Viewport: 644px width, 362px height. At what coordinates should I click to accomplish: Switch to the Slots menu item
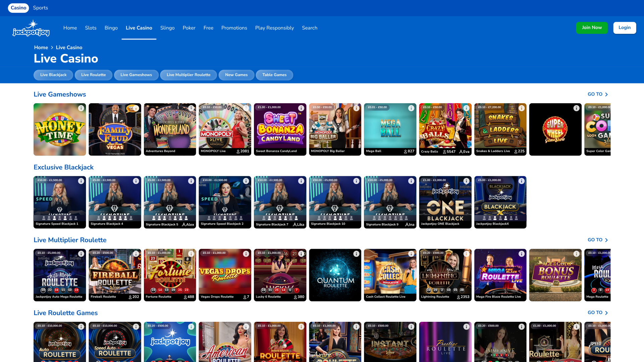91,28
